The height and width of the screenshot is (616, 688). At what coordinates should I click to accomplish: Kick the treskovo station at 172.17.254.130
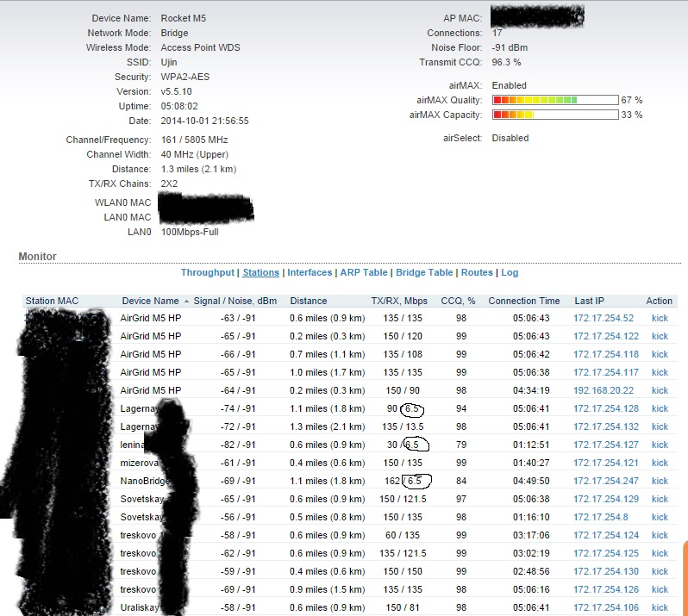point(660,571)
